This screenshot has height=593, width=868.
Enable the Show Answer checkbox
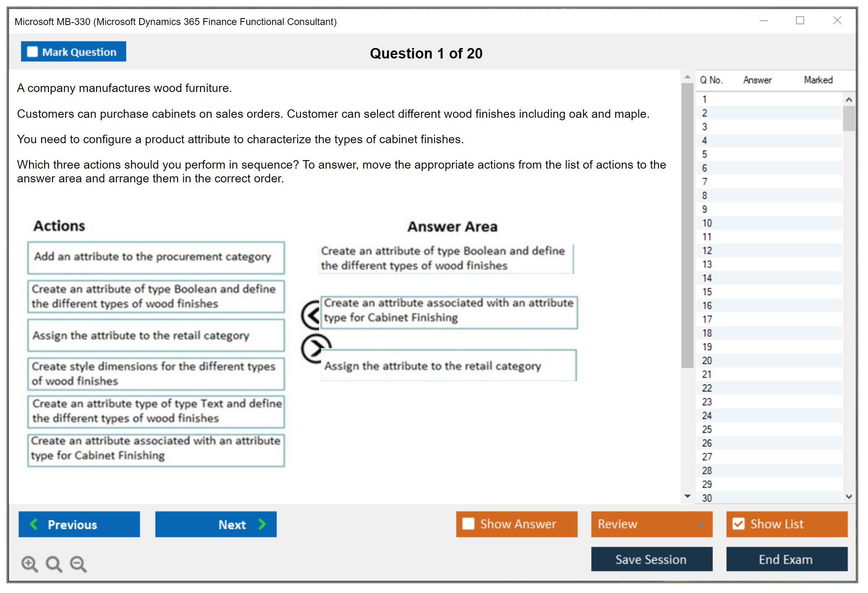click(468, 524)
